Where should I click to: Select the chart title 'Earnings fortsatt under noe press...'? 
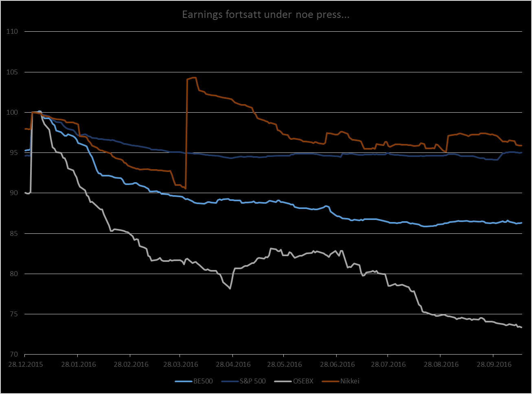266,15
